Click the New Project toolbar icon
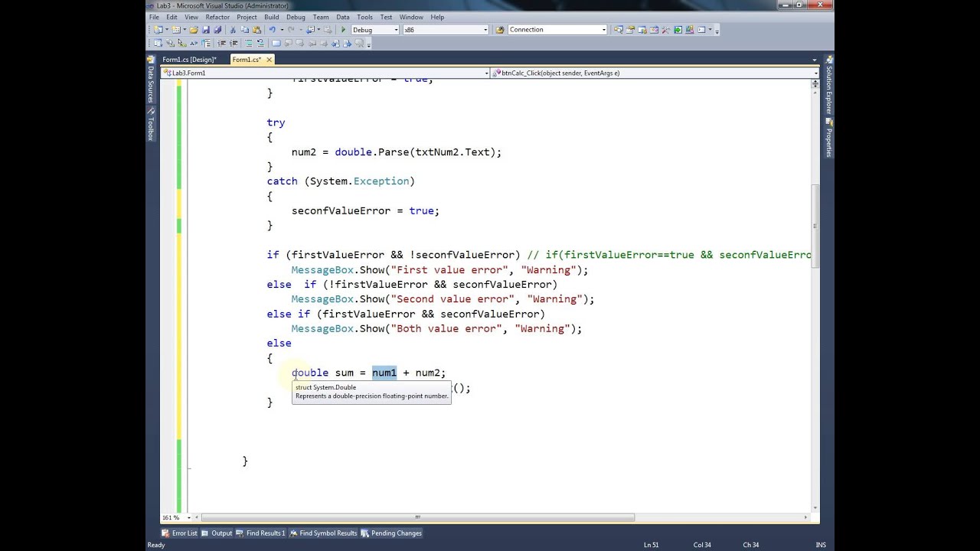Viewport: 980px width, 551px height. [158, 30]
